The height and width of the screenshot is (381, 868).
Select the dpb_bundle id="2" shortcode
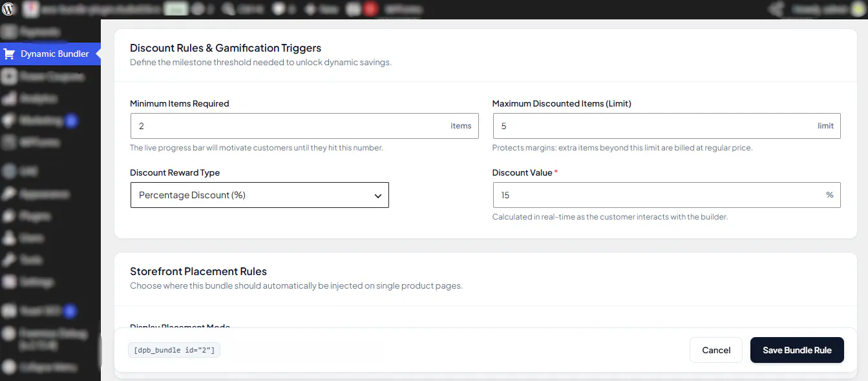click(x=175, y=350)
